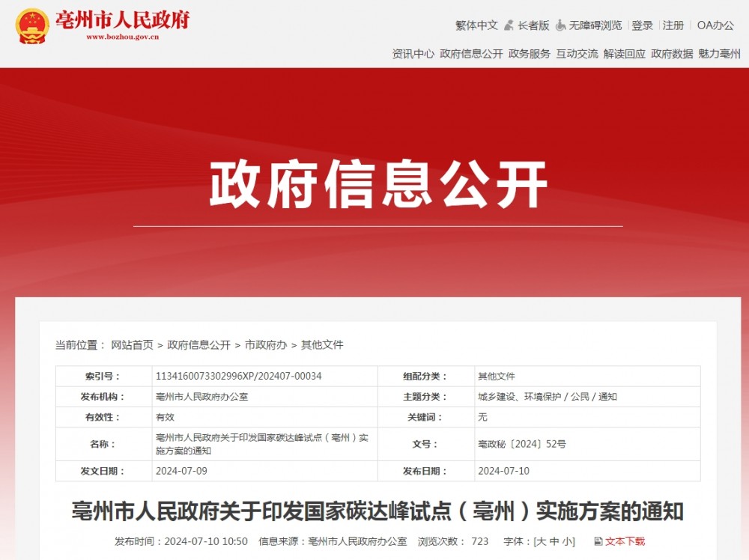Screen dimensions: 749x560
Task: Click the 亳政秘〔2024〕52号 document number cell
Action: click(521, 444)
